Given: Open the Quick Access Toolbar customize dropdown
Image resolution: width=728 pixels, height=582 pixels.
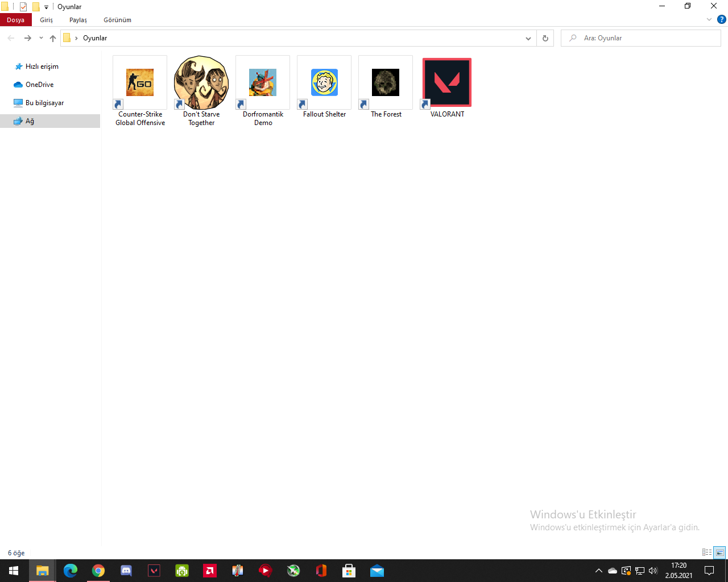Looking at the screenshot, I should click(47, 7).
